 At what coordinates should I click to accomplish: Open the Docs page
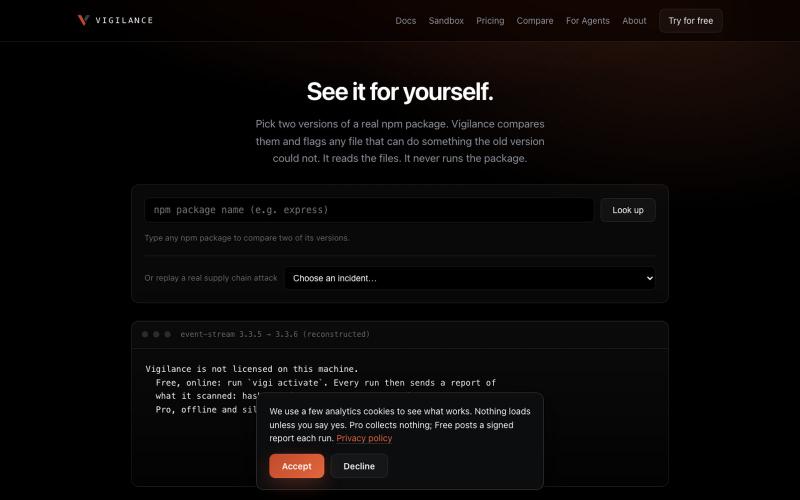(x=406, y=21)
